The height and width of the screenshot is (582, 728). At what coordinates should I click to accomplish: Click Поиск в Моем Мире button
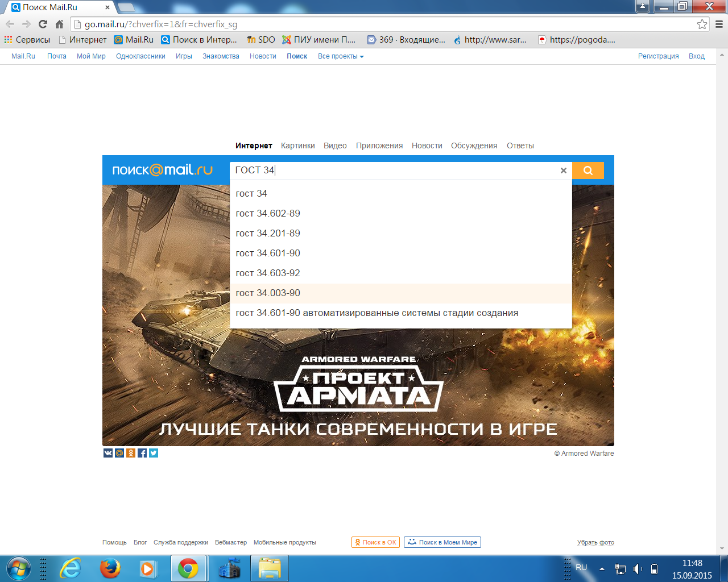click(x=442, y=542)
